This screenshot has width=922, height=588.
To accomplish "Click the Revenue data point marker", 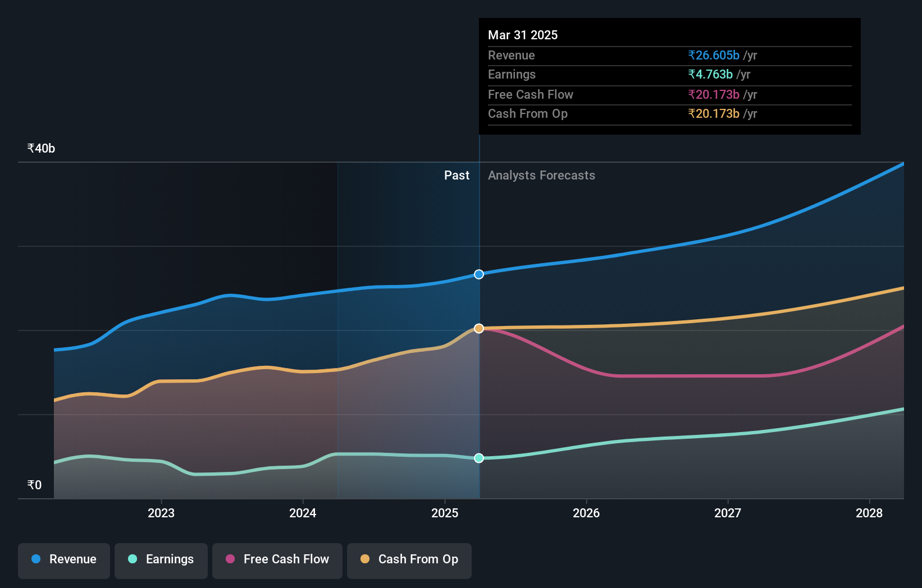I will click(479, 274).
